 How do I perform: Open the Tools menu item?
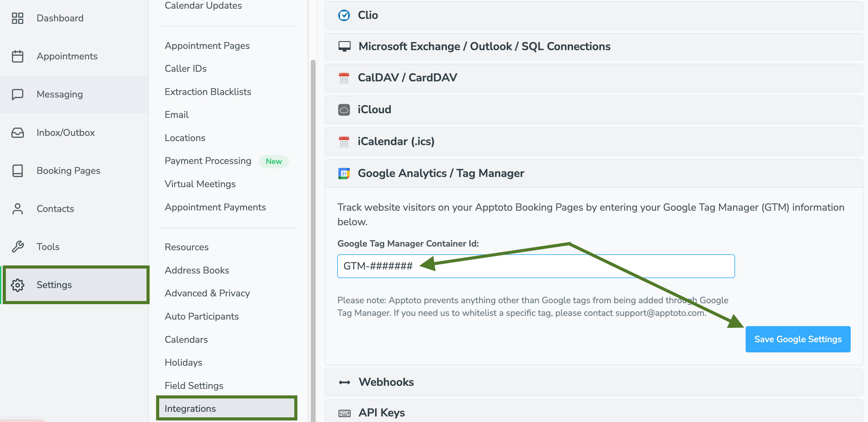coord(74,247)
